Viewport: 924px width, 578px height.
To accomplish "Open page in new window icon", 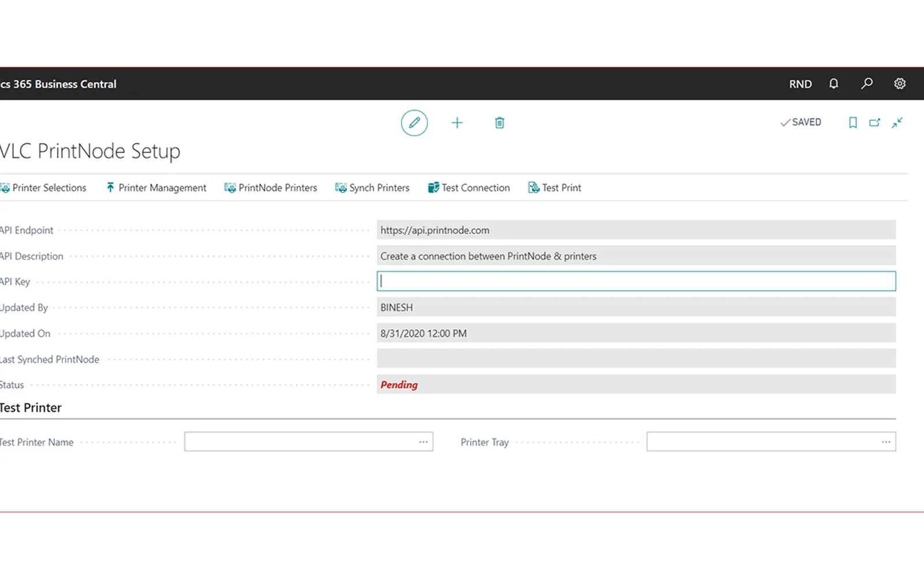I will [x=875, y=123].
